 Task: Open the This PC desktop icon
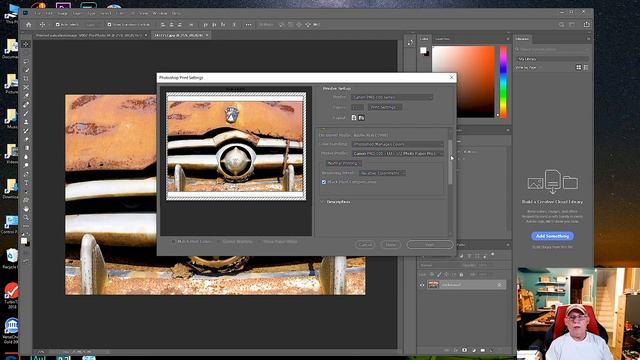(11, 13)
